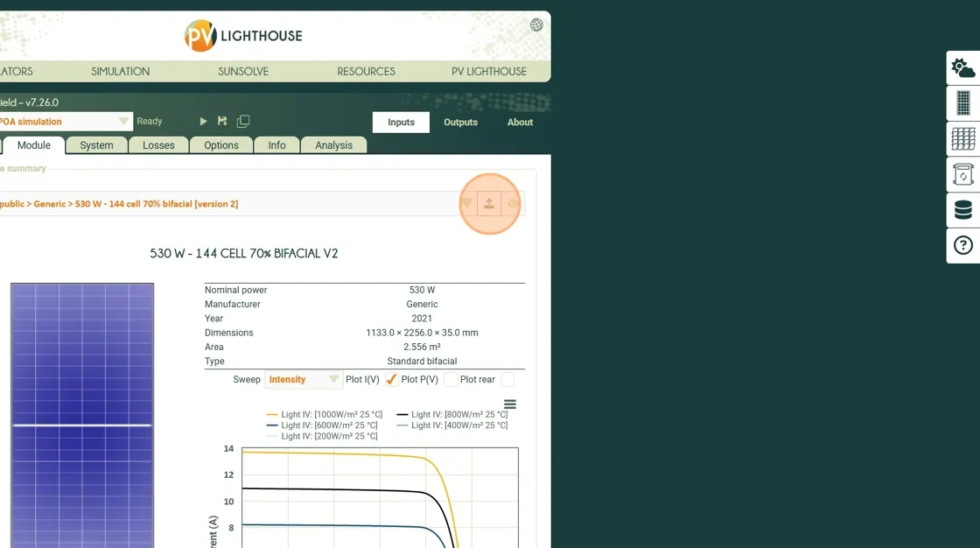This screenshot has width=980, height=548.
Task: Click the upload module icon
Action: 489,204
